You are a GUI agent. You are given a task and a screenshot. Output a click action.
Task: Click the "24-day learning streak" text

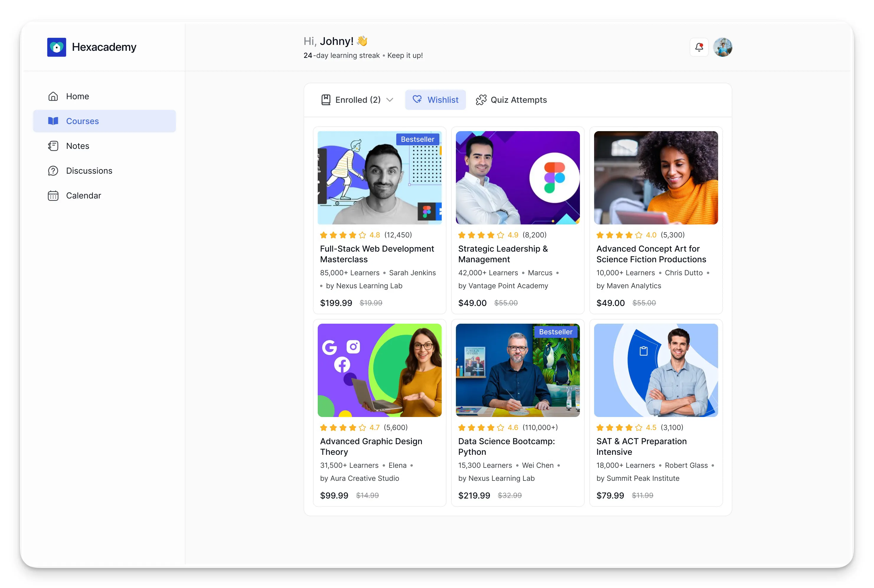point(342,56)
